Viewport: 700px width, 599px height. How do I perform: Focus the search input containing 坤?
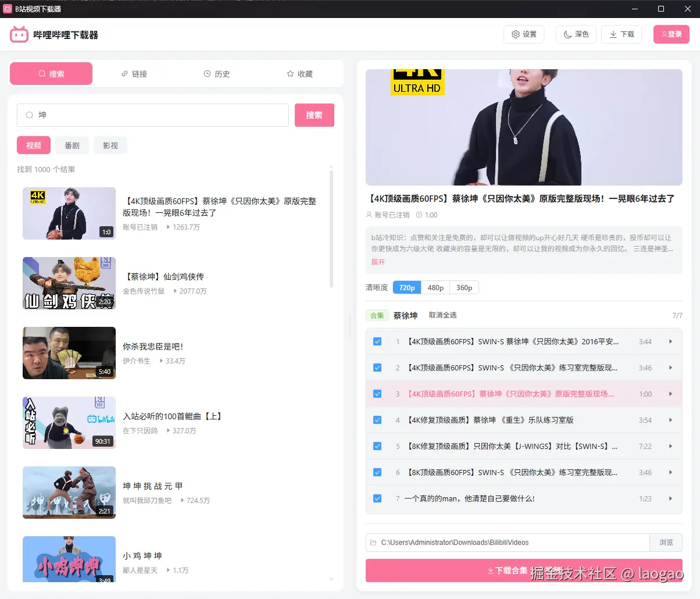coord(153,115)
